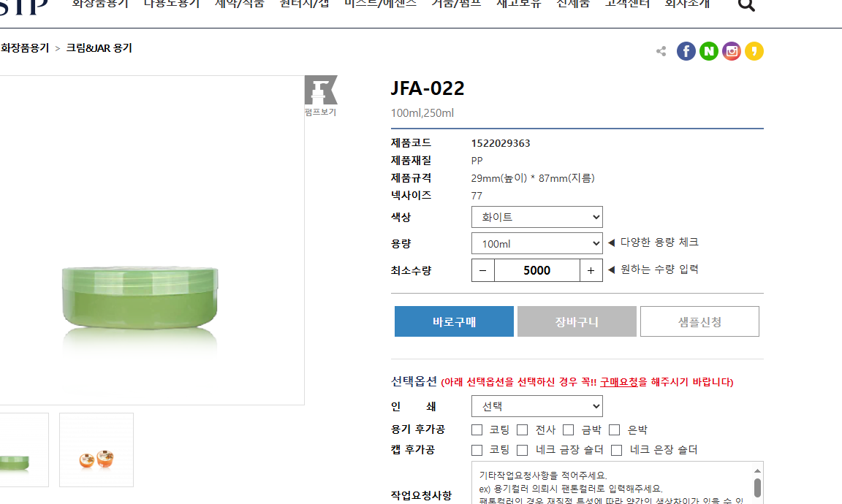Click the blue 바로구매 button
The width and height of the screenshot is (842, 504).
454,321
